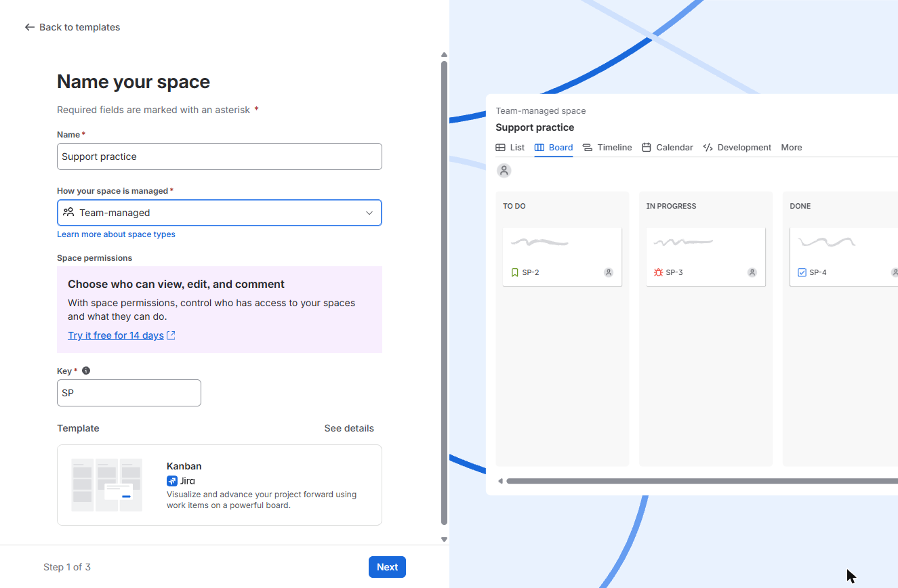The width and height of the screenshot is (898, 588).
Task: Click See details for the template
Action: [349, 428]
